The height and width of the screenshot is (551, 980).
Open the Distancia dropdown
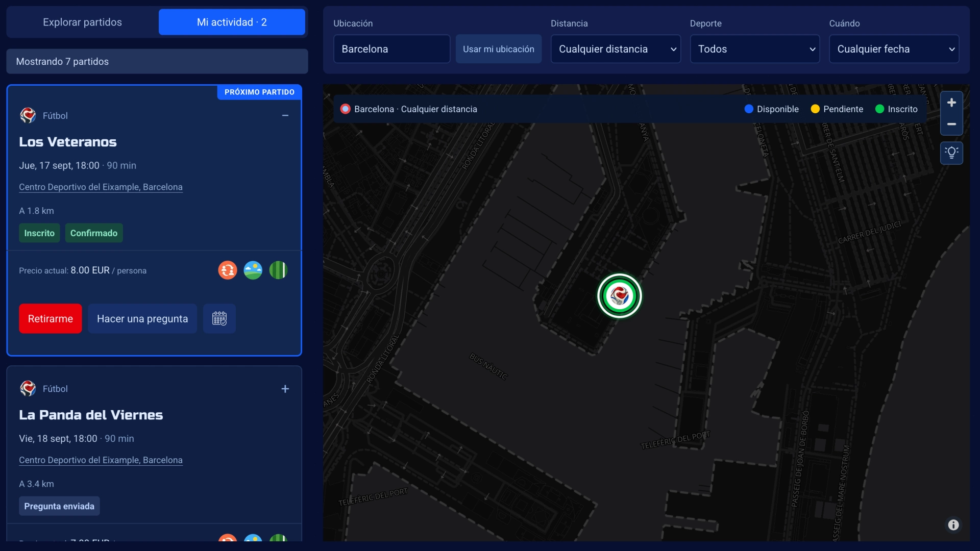(616, 49)
